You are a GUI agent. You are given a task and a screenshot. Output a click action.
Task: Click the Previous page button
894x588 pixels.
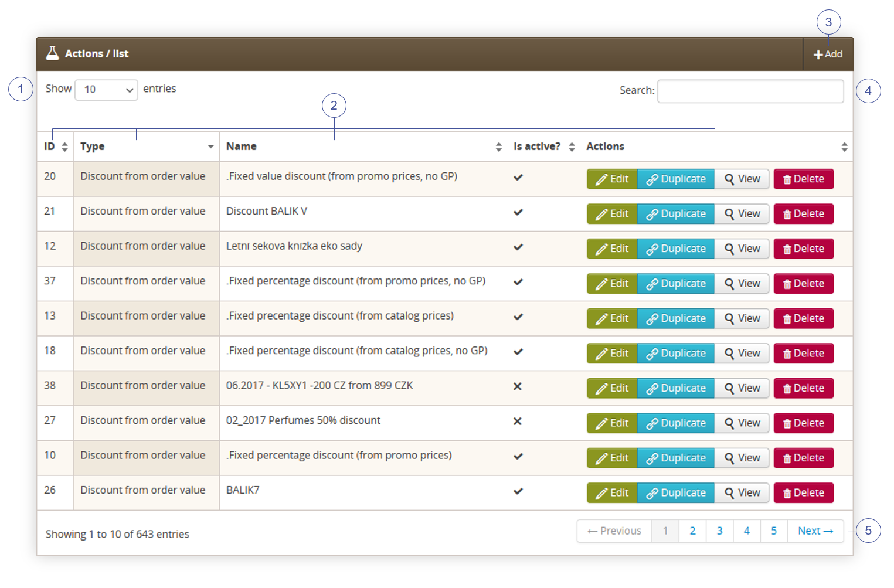pos(614,531)
